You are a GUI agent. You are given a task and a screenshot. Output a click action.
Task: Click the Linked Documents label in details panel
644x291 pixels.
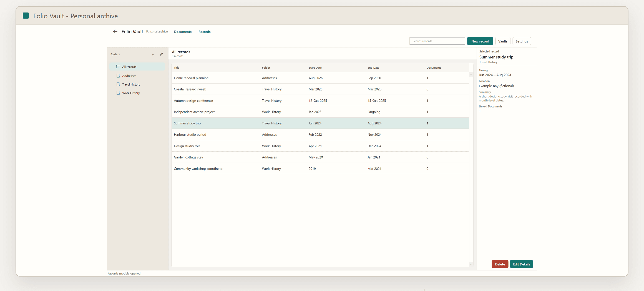click(x=490, y=106)
